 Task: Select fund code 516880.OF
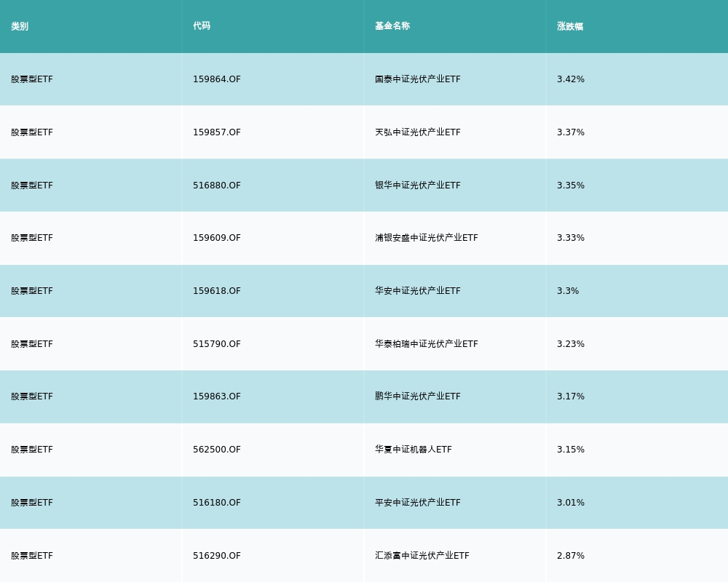click(217, 186)
